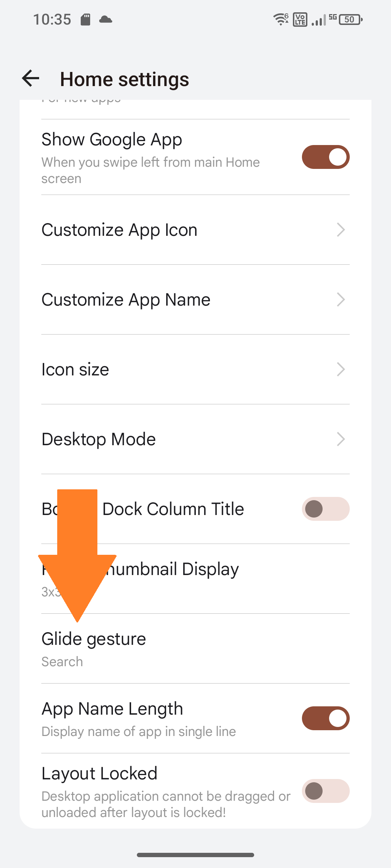The width and height of the screenshot is (391, 868).
Task: Tap the back arrow icon
Action: (x=30, y=78)
